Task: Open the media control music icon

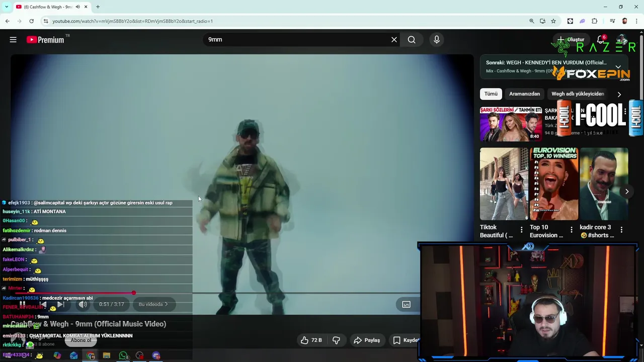Action: (x=612, y=21)
